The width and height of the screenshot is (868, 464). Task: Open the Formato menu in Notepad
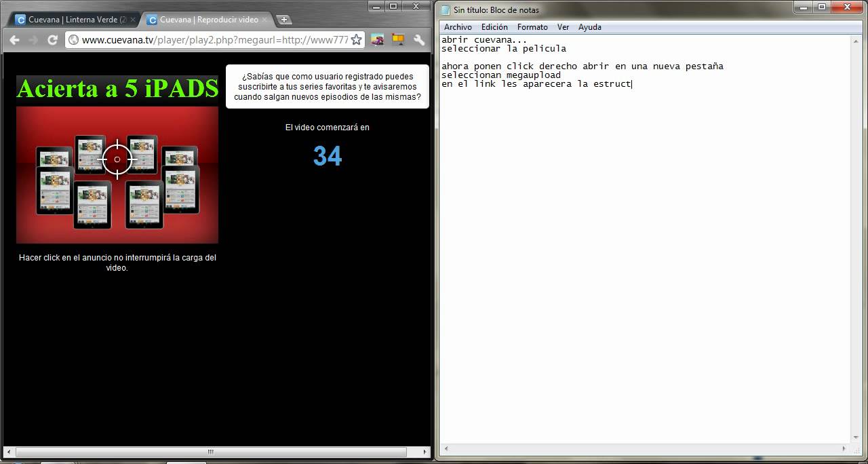tap(532, 27)
